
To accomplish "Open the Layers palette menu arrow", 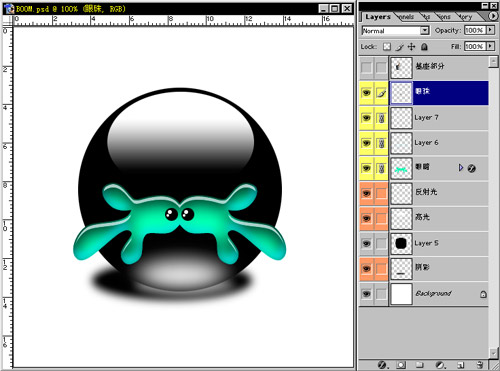I will click(x=493, y=16).
